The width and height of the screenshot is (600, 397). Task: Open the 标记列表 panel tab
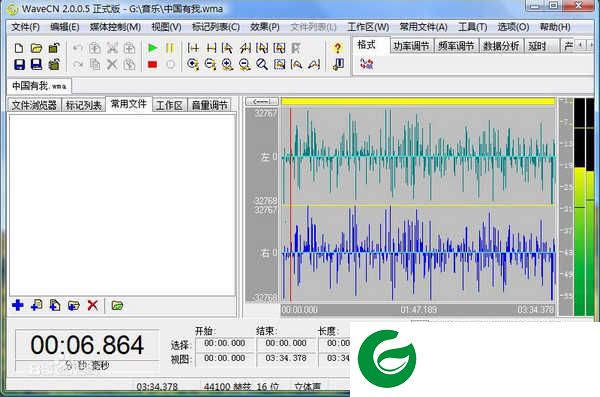(x=83, y=105)
